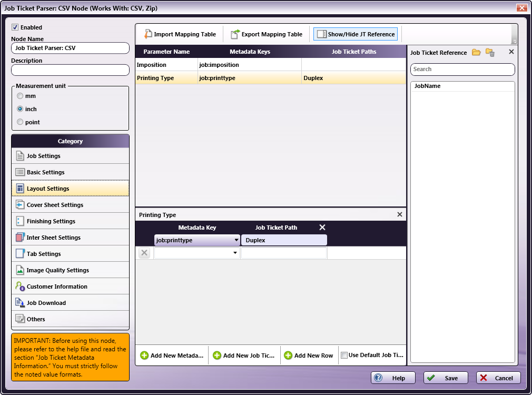Open job ticket reference folder icon
Viewport: 532px width, 395px height.
point(476,52)
